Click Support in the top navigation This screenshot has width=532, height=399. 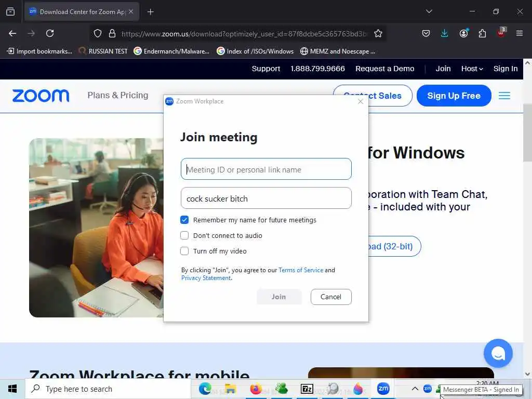(x=266, y=69)
